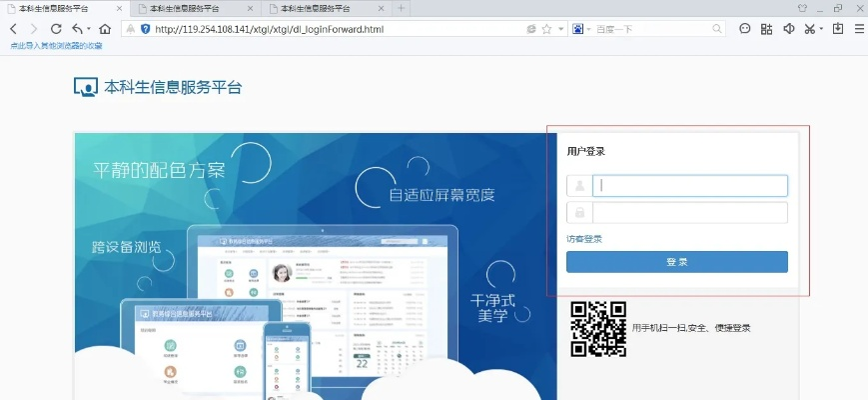This screenshot has width=868, height=400.
Task: Close the third browser tab
Action: [x=381, y=9]
